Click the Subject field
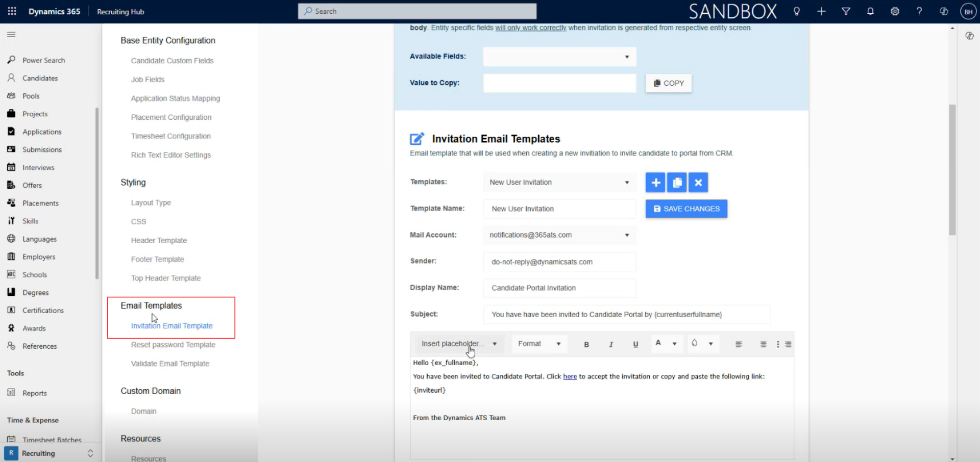The image size is (980, 462). click(627, 315)
